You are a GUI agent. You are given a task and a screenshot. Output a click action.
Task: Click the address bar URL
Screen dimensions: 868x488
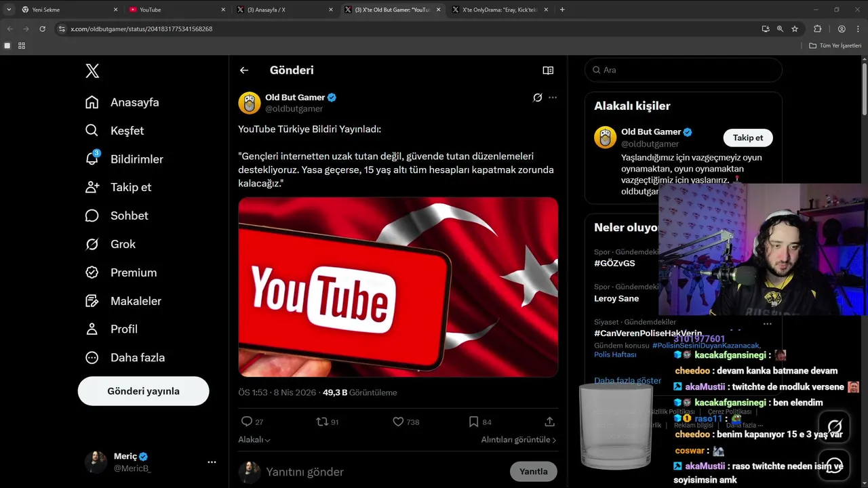tap(142, 29)
